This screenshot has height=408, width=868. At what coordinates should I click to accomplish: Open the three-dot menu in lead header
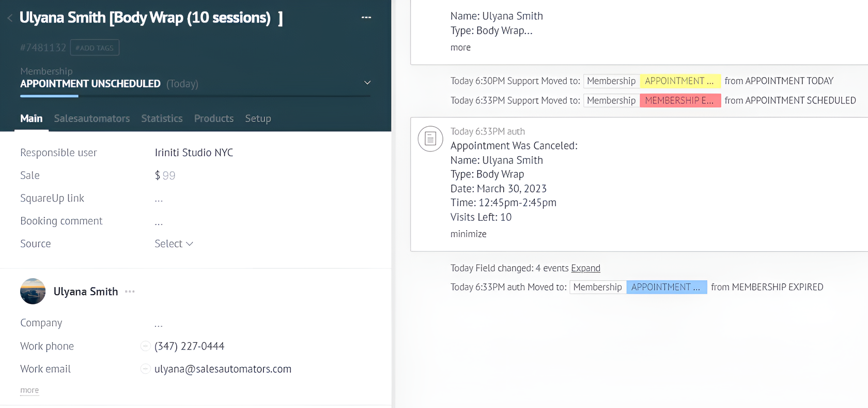[x=366, y=18]
